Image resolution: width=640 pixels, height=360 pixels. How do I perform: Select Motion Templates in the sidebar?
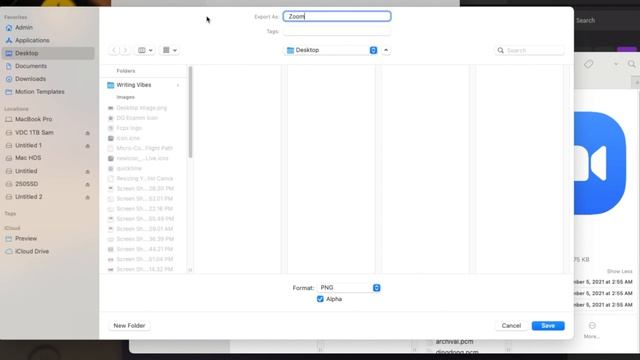click(40, 91)
